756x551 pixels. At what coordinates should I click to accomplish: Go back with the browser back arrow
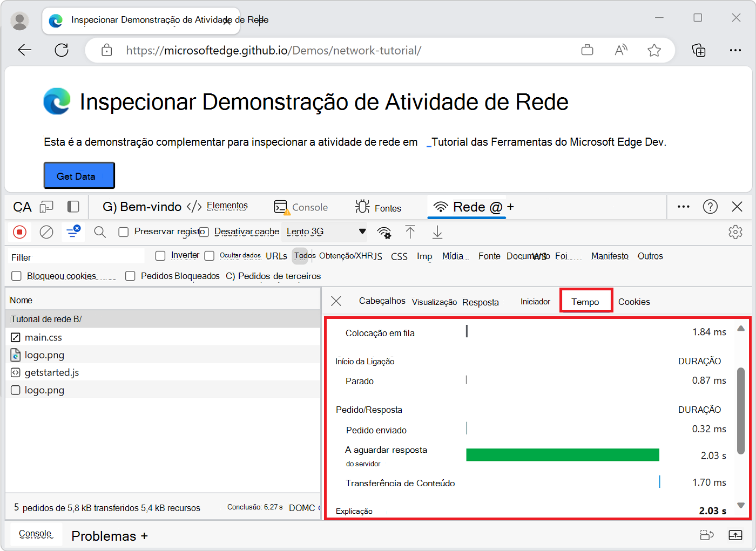click(x=25, y=50)
